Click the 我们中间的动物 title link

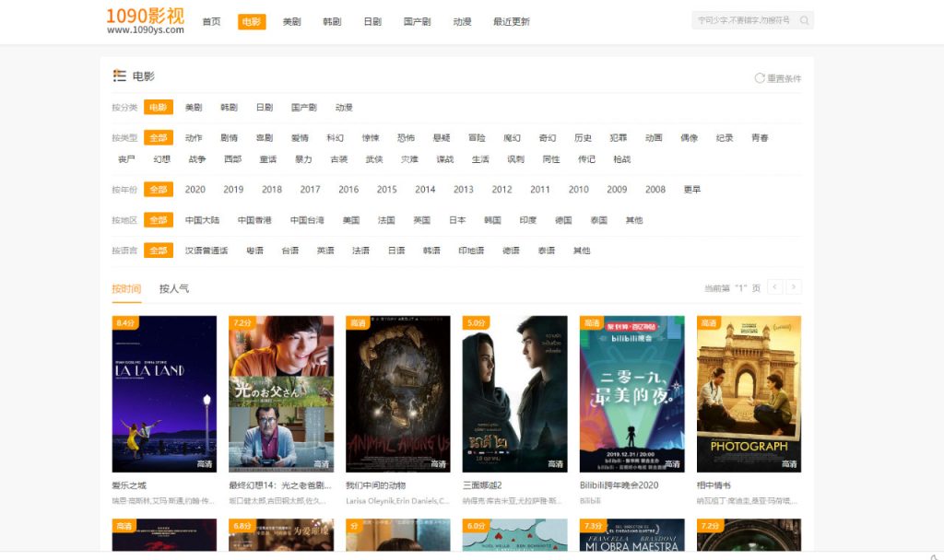[x=376, y=485]
